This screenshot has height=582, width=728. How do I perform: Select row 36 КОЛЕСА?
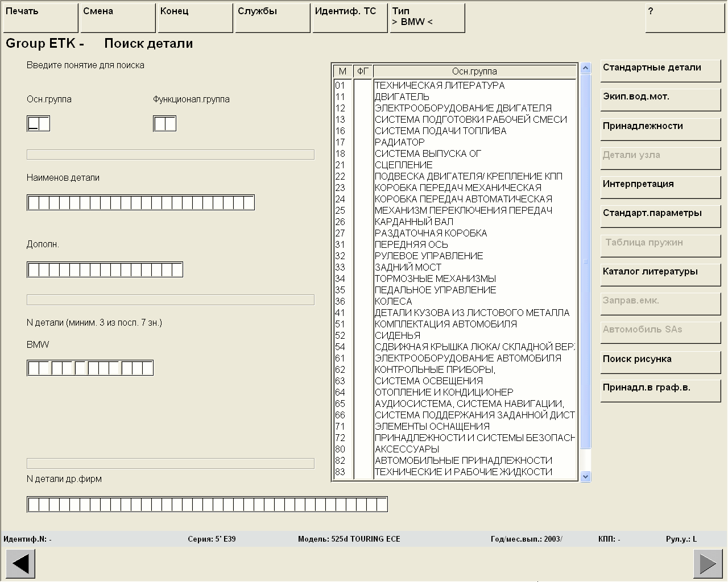point(454,301)
